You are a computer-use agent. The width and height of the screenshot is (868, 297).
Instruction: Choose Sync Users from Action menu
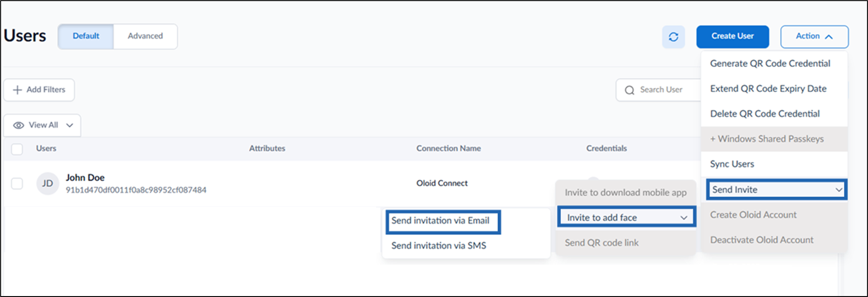tap(732, 164)
